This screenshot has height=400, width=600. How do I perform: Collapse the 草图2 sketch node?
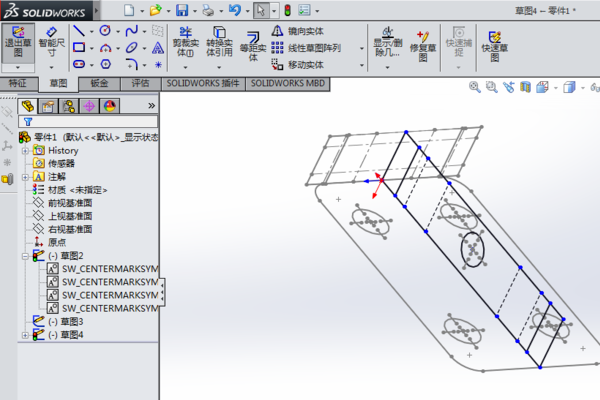[x=25, y=255]
